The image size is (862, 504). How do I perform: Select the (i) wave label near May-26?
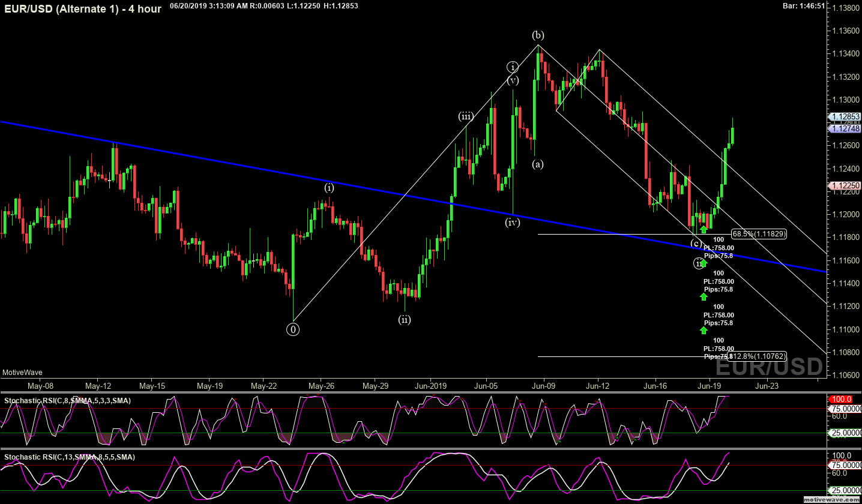(x=329, y=187)
